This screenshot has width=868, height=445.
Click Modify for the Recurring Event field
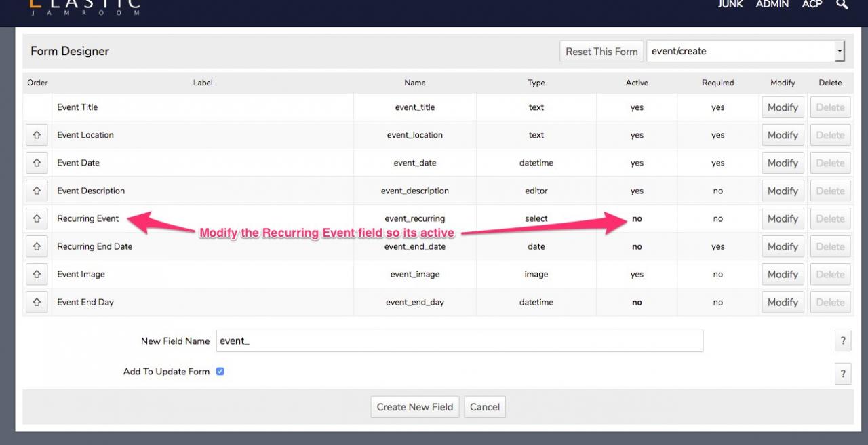783,218
